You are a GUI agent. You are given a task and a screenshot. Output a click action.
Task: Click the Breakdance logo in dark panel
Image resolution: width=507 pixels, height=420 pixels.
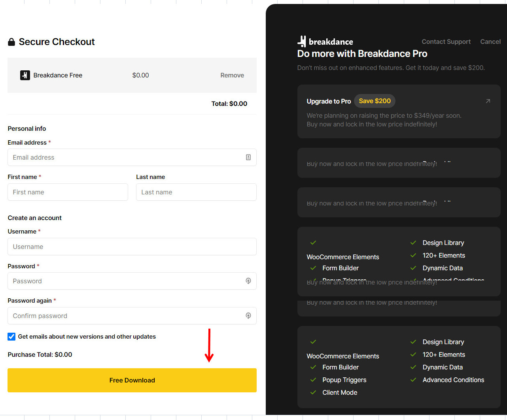click(x=325, y=41)
